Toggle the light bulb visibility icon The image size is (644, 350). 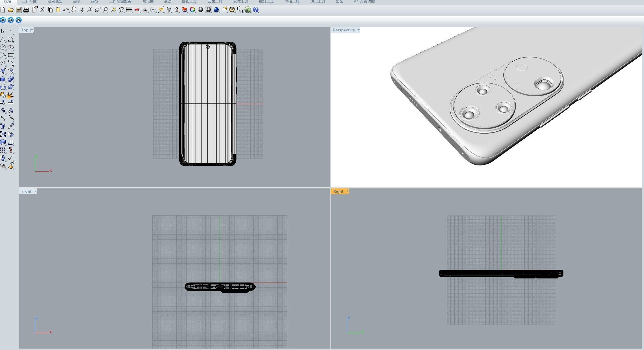169,10
